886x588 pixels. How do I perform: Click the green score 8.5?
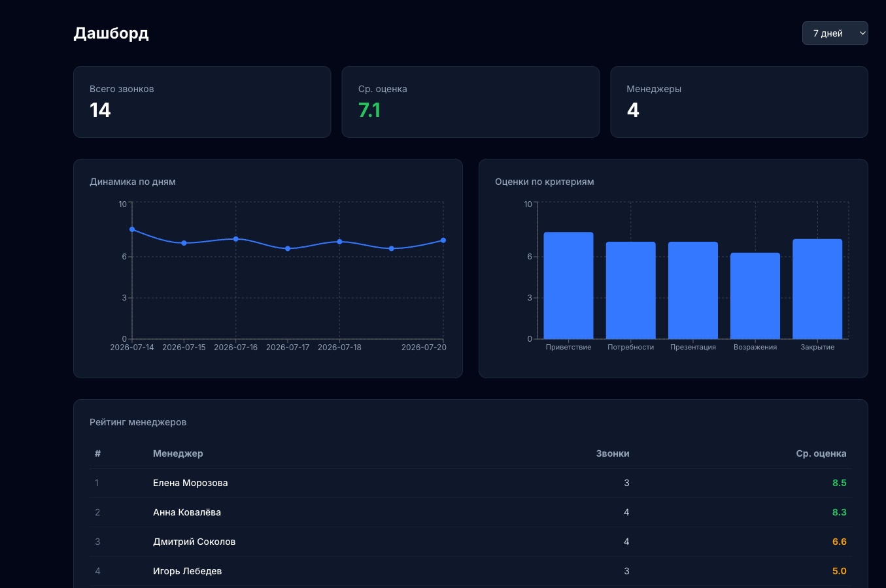[x=840, y=483]
